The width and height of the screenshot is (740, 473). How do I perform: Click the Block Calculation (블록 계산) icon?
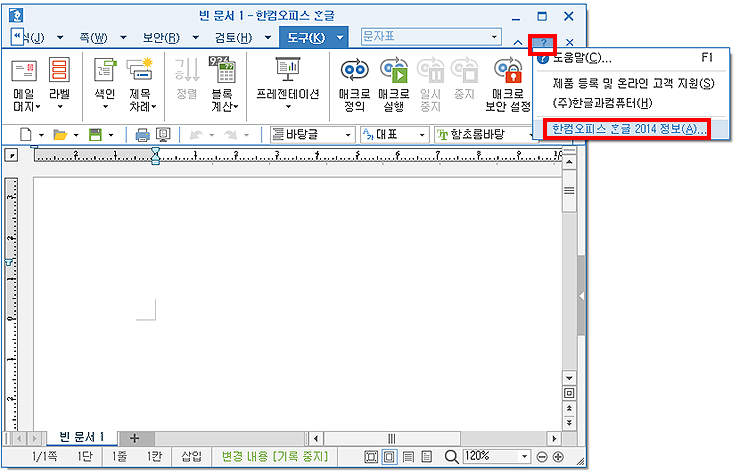(223, 84)
